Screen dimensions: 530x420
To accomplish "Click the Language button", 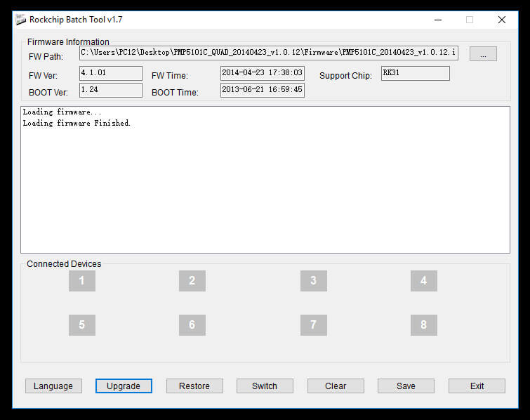I will (53, 386).
